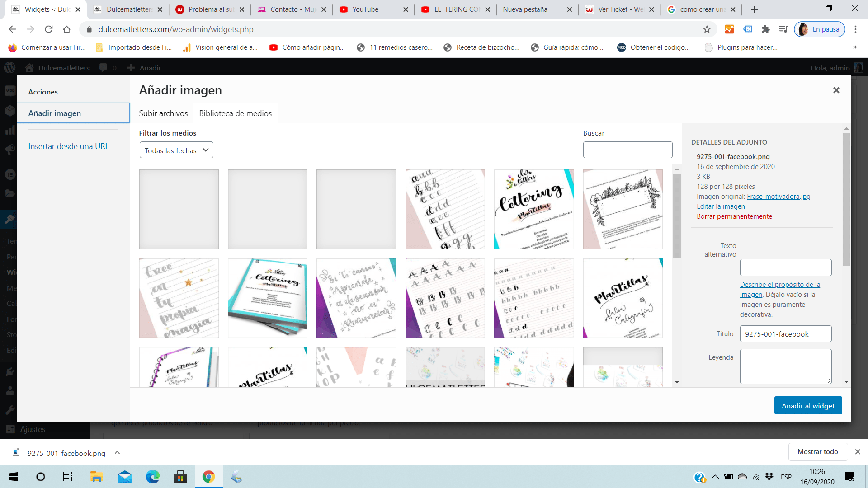Open Dropbox tray icon
This screenshot has height=488, width=868.
pyautogui.click(x=769, y=477)
